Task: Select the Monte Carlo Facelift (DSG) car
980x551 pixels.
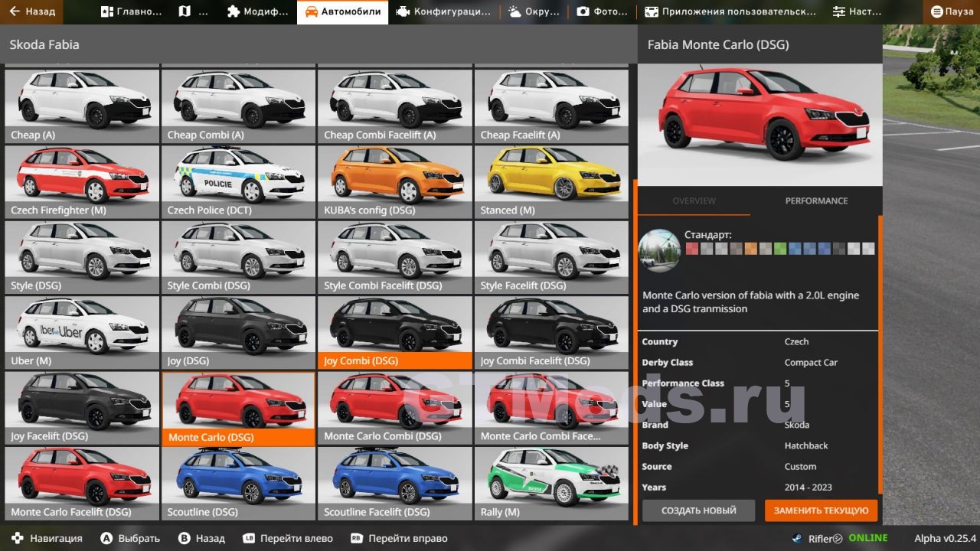Action: [82, 484]
